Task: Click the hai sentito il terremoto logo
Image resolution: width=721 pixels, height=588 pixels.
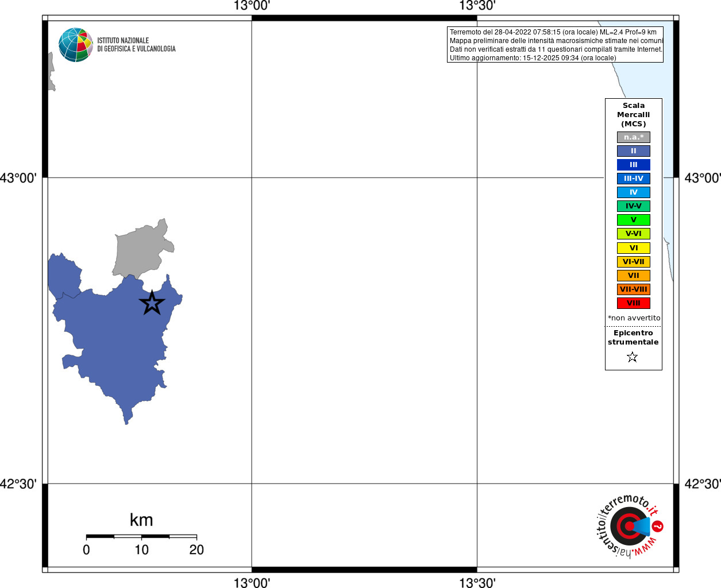Action: (x=630, y=525)
